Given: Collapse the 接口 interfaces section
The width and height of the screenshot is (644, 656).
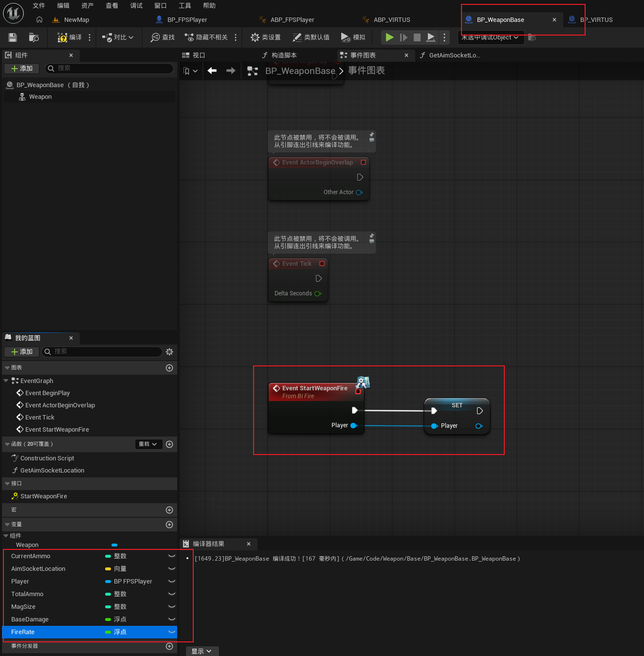Looking at the screenshot, I should [7, 484].
